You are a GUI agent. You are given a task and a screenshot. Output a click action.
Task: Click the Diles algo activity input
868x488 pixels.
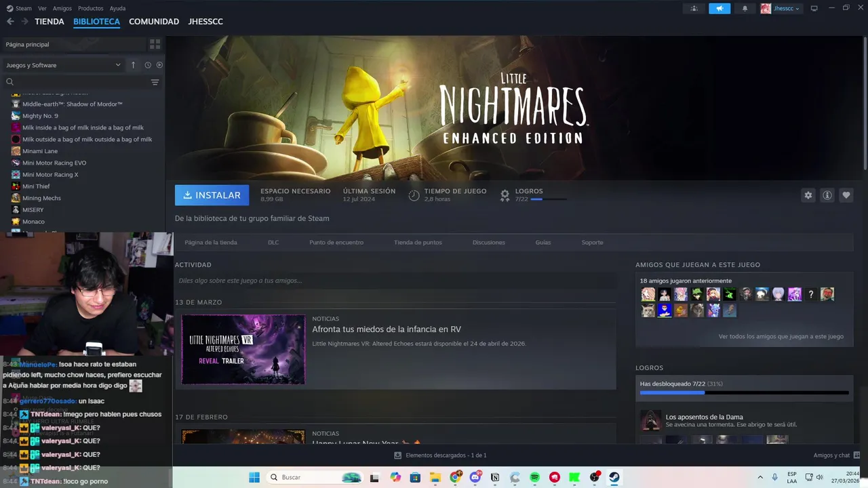coord(395,281)
